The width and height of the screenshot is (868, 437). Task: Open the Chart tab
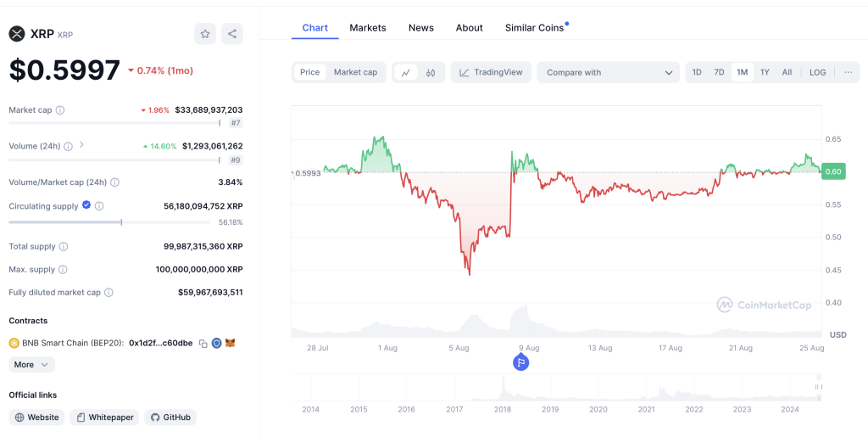pos(315,28)
